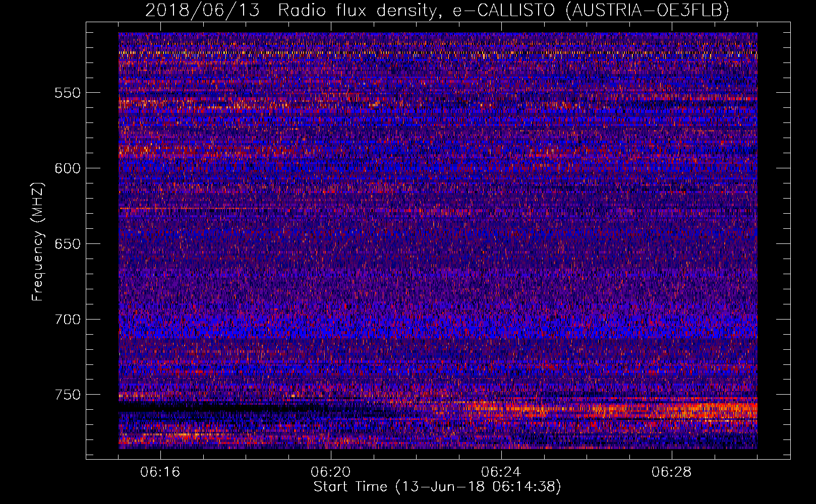Click the bright blue band near 705 MHz

click(x=438, y=328)
